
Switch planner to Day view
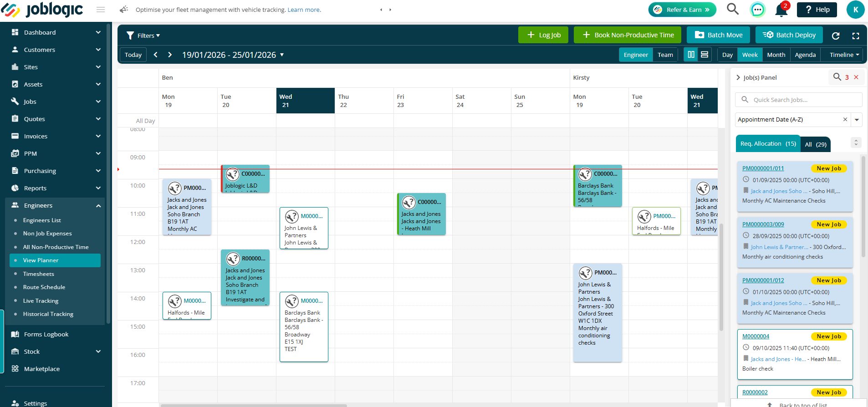pyautogui.click(x=727, y=55)
